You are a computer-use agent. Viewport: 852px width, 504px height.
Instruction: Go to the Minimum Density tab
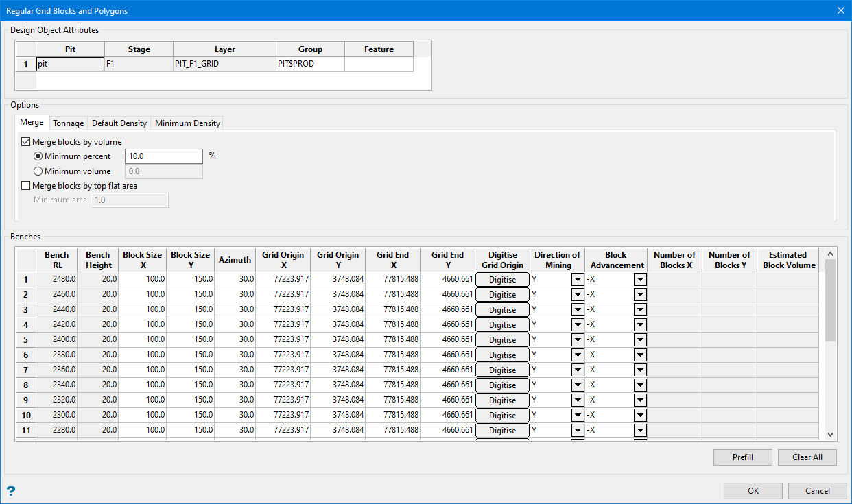point(187,123)
